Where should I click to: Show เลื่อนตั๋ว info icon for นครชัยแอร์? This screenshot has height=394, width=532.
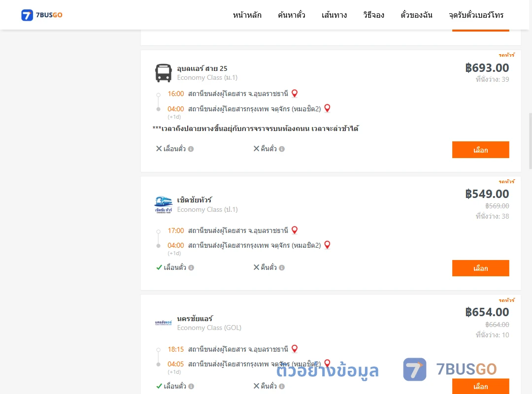[x=191, y=386]
